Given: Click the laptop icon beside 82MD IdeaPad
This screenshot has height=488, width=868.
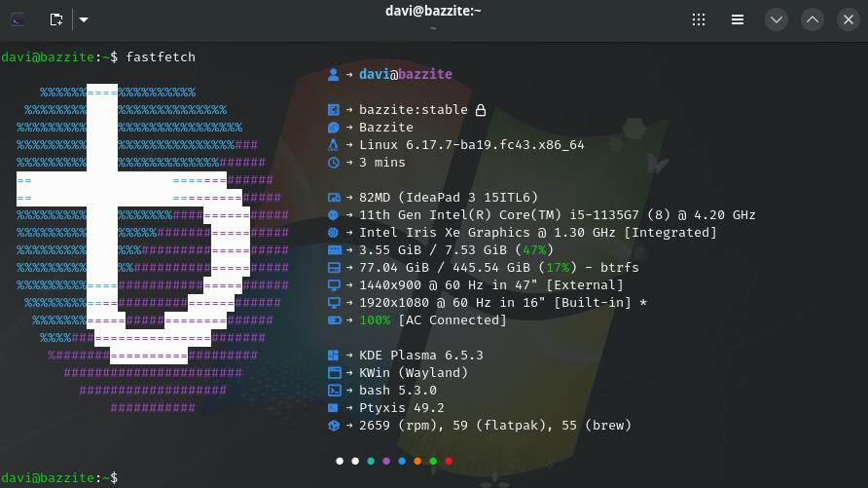Looking at the screenshot, I should (x=334, y=197).
